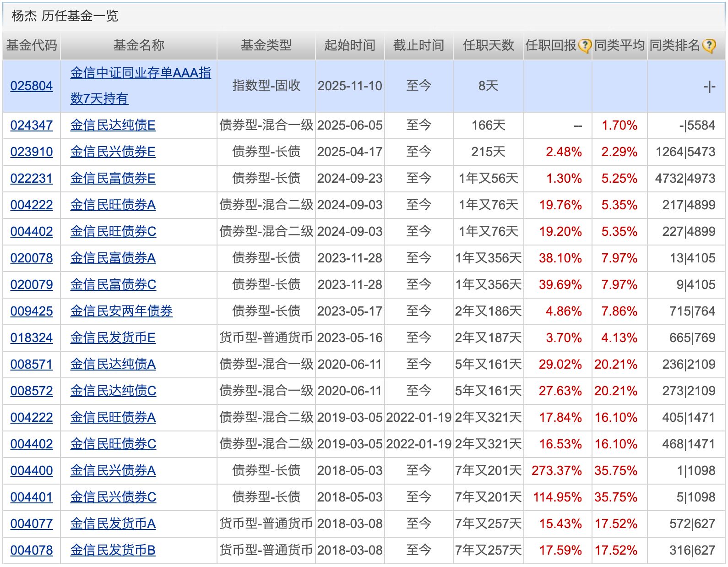Viewport: 728px width, 567px height.
Task: Open the 金信民兴债券A fund link
Action: (x=113, y=471)
